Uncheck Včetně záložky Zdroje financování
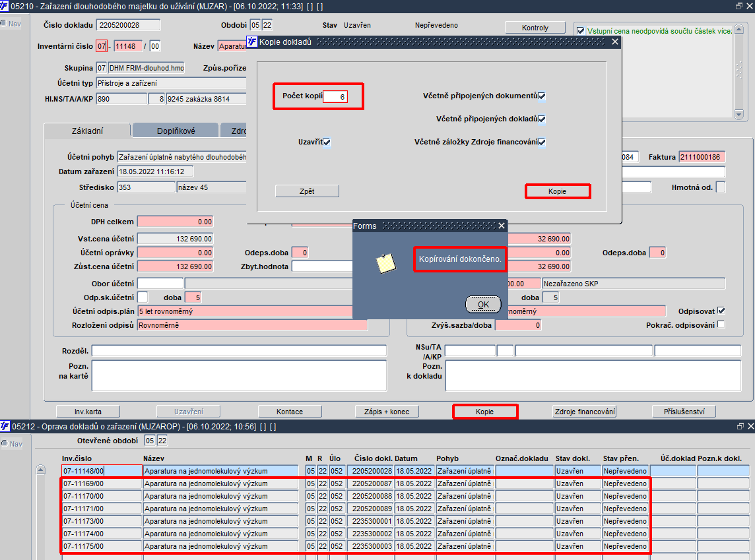Screen dimensions: 755x560 542,142
